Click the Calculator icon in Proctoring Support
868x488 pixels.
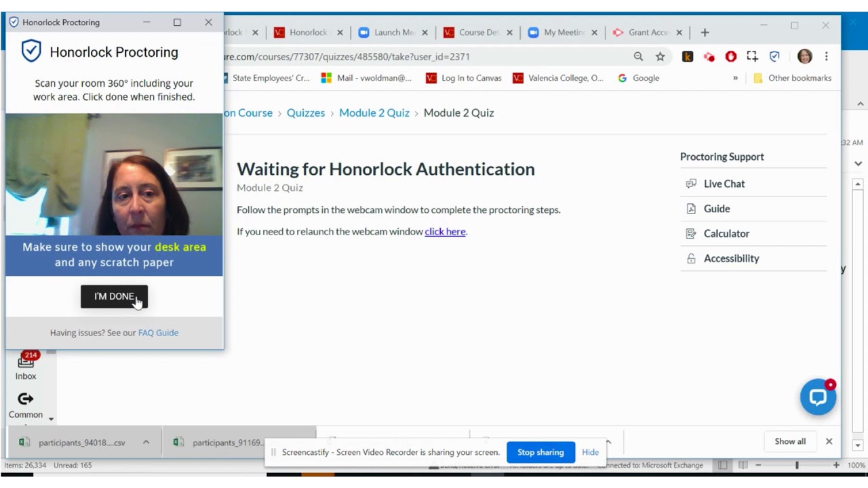pyautogui.click(x=691, y=233)
